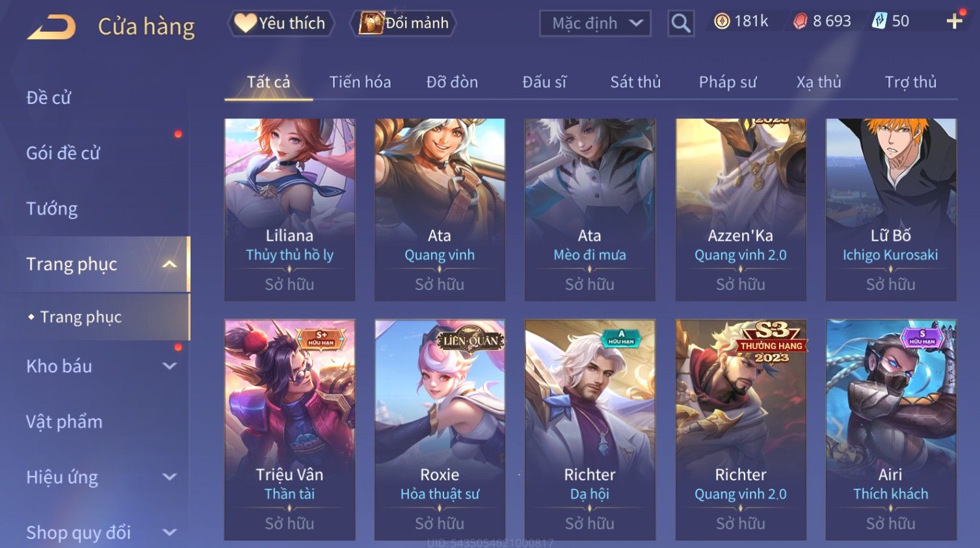
Task: Tap the gold coin icon showing 181k
Action: pos(722,21)
